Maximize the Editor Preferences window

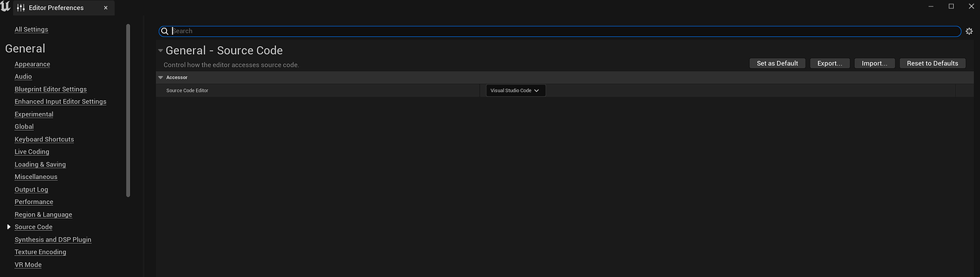tap(951, 6)
